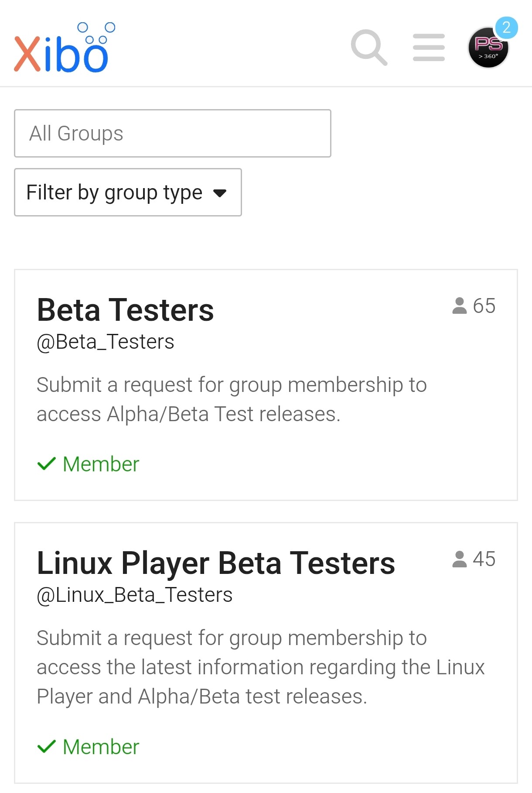Open the search magnifier icon
Viewport: 532px width, 793px height.
tap(369, 47)
